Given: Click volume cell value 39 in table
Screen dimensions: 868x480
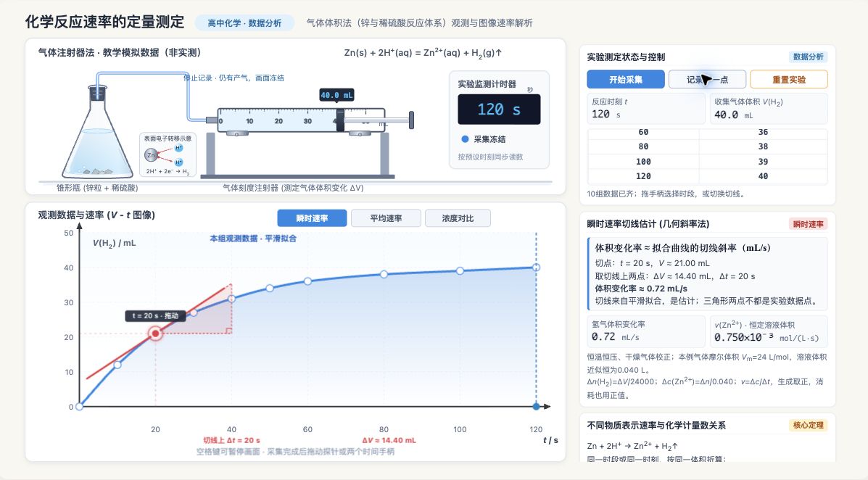Looking at the screenshot, I should pyautogui.click(x=763, y=162).
